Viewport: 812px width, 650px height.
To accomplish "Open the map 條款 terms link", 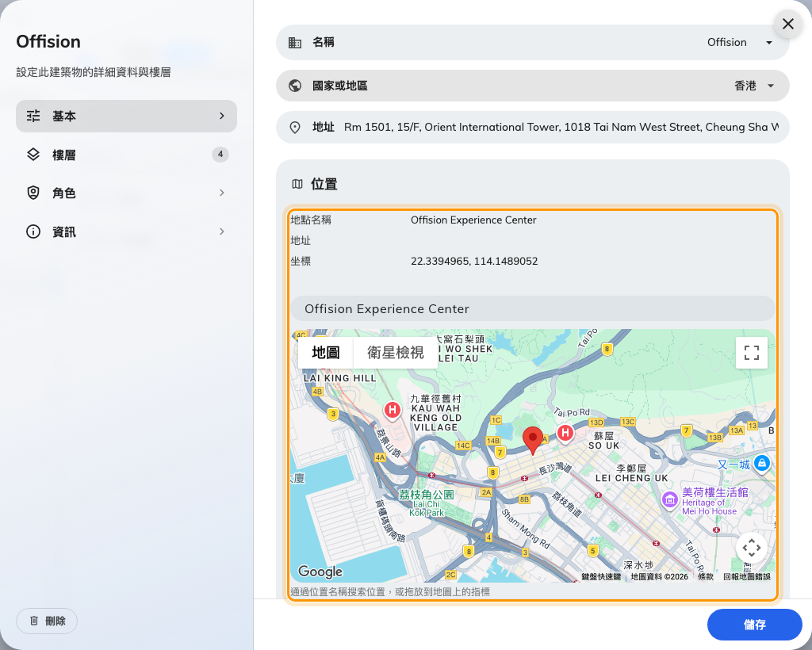I will coord(705,576).
